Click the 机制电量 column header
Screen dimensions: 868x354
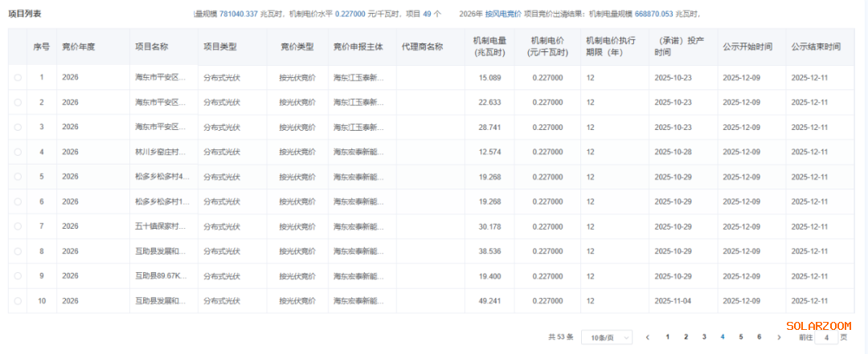pos(489,46)
